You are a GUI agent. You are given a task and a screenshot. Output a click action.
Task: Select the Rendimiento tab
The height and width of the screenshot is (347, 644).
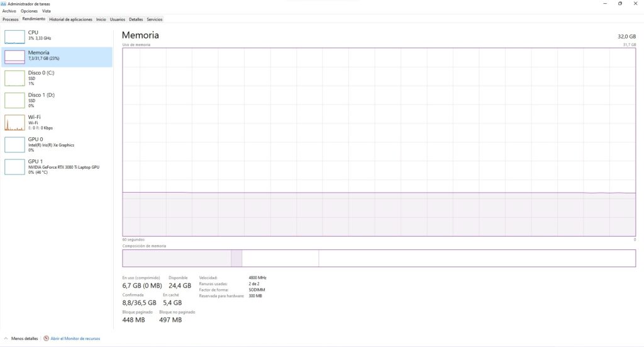34,19
